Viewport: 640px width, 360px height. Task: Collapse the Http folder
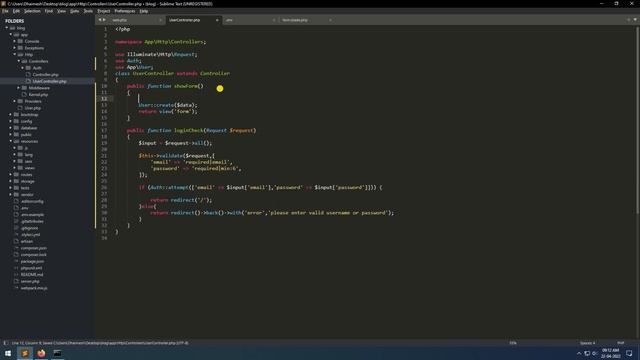pos(15,54)
